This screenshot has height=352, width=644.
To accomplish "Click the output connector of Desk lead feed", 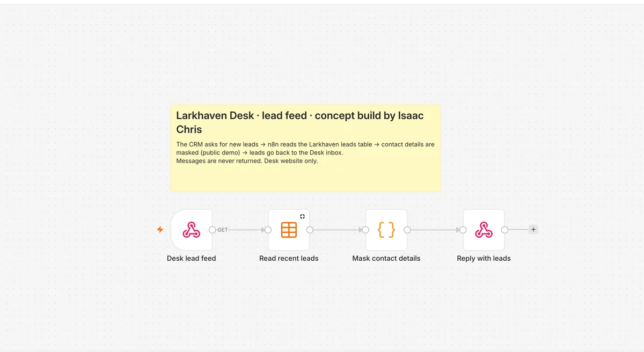I will coord(213,230).
